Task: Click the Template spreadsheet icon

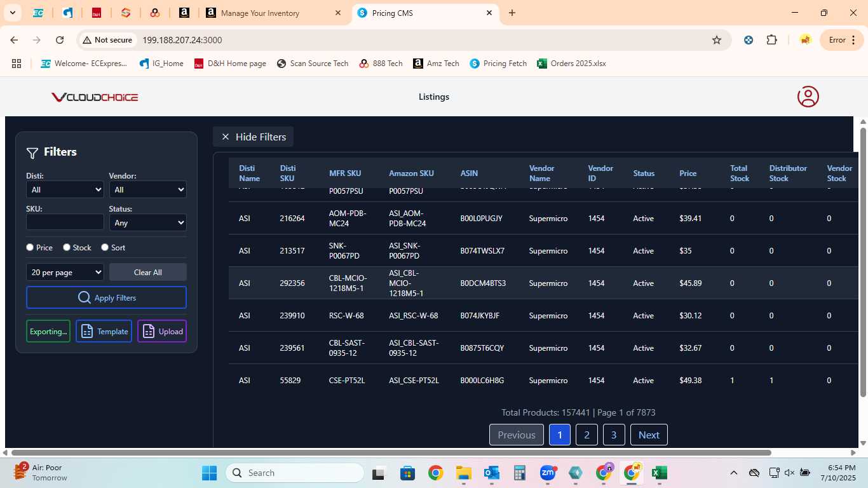Action: 87,331
